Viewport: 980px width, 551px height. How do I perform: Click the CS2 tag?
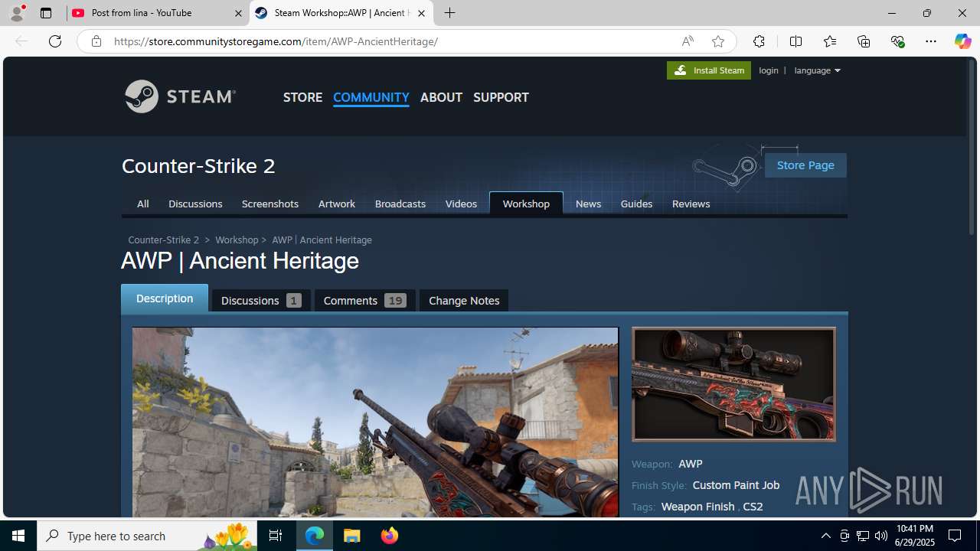[753, 507]
